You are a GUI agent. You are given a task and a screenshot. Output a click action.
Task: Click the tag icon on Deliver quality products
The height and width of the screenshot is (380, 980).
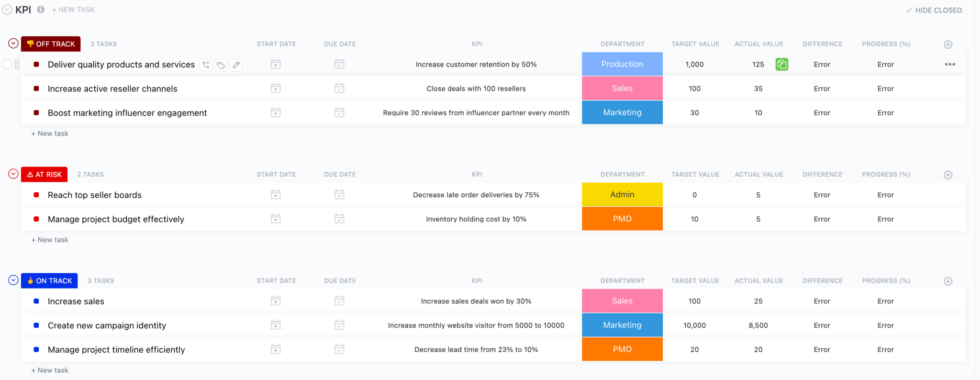click(x=221, y=65)
